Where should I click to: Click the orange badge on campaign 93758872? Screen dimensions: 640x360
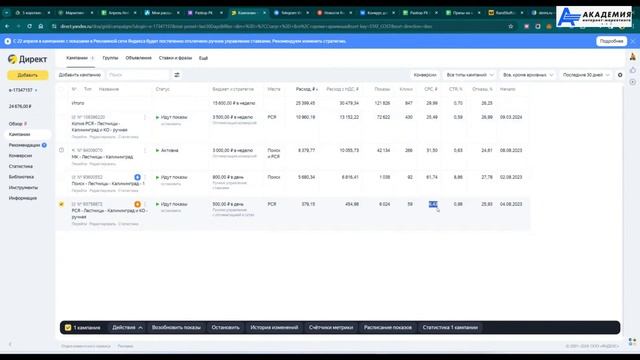coord(138,204)
